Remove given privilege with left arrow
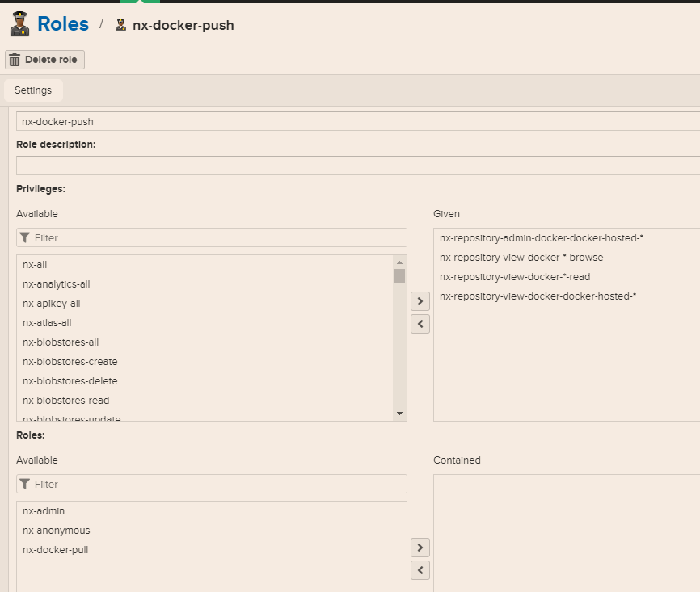This screenshot has height=592, width=700. click(420, 324)
